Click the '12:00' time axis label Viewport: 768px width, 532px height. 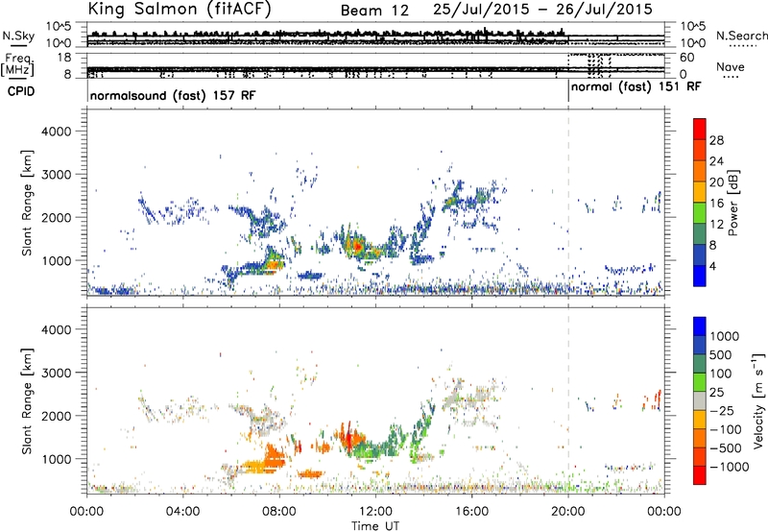pyautogui.click(x=375, y=512)
